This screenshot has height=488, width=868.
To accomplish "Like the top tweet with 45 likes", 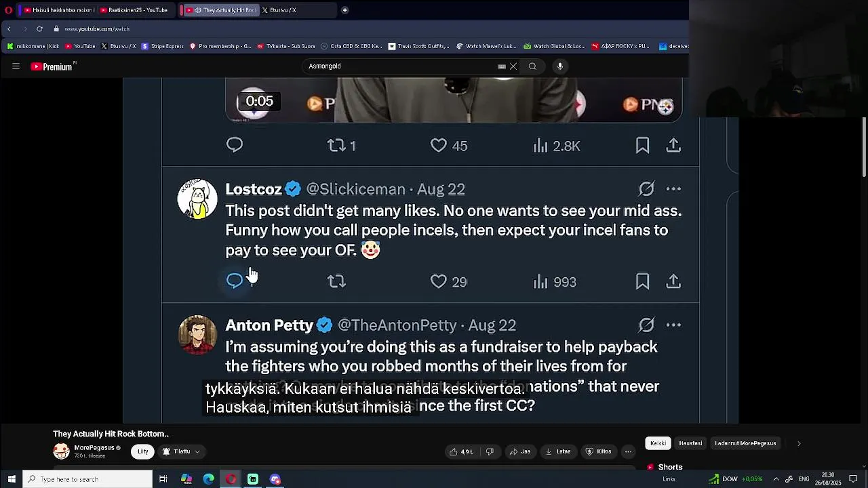I will pos(439,146).
